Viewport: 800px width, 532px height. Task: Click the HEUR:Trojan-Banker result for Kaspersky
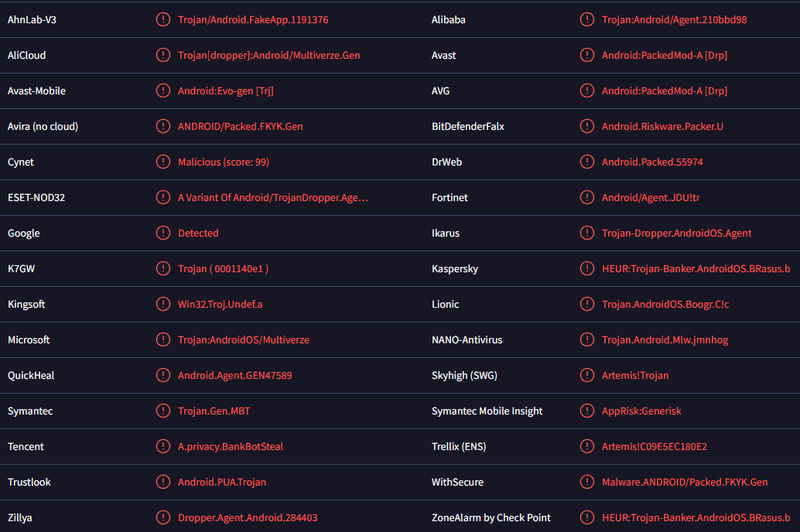click(696, 269)
